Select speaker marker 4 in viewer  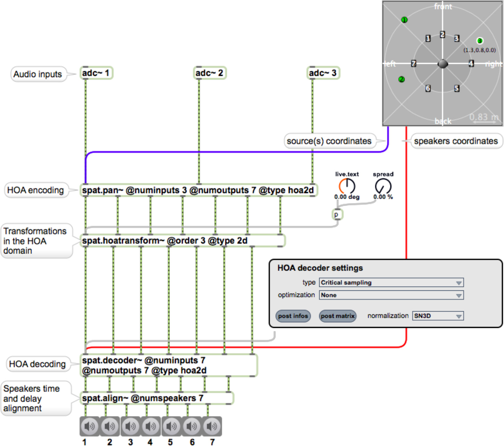471,64
